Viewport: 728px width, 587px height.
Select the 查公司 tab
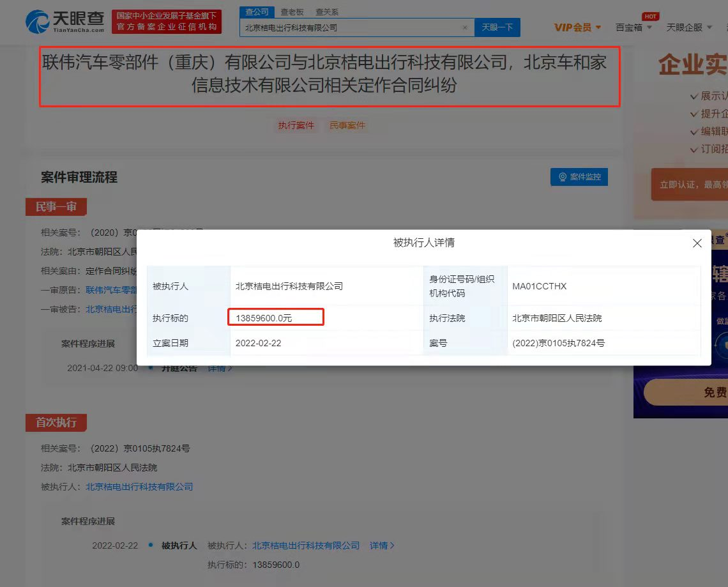click(257, 12)
